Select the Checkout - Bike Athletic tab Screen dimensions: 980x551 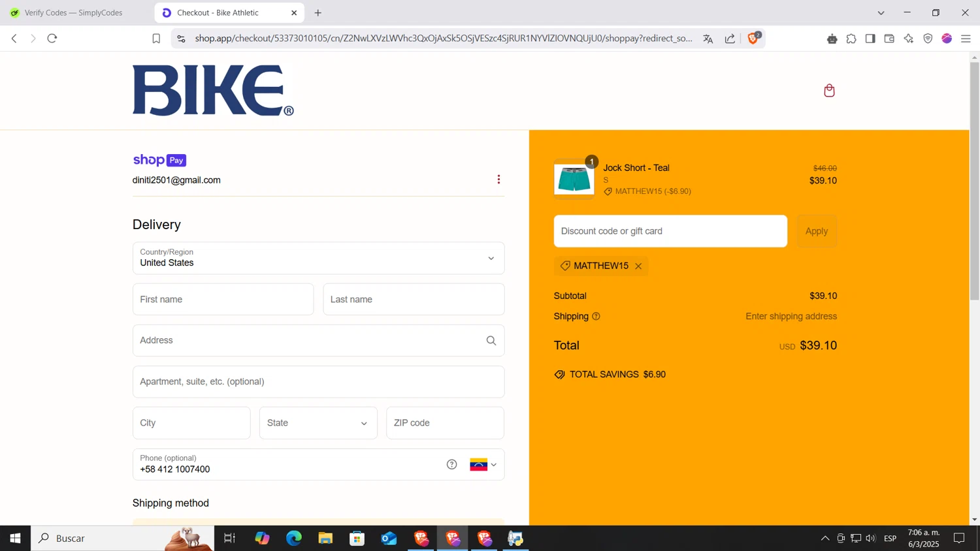230,13
